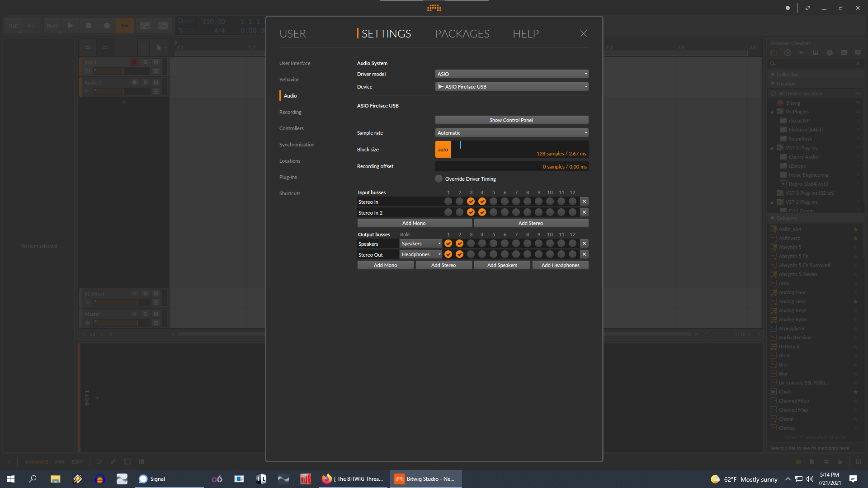The height and width of the screenshot is (488, 868).
Task: Click the transport stop button
Action: (89, 26)
